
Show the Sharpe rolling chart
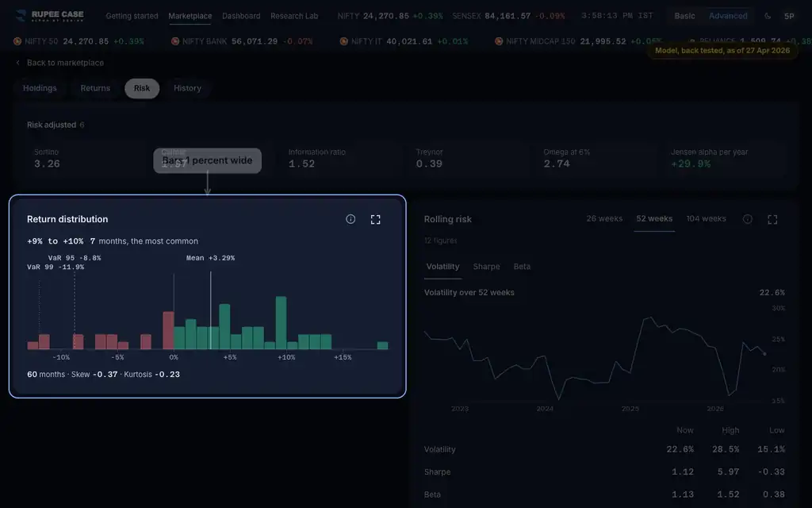486,267
